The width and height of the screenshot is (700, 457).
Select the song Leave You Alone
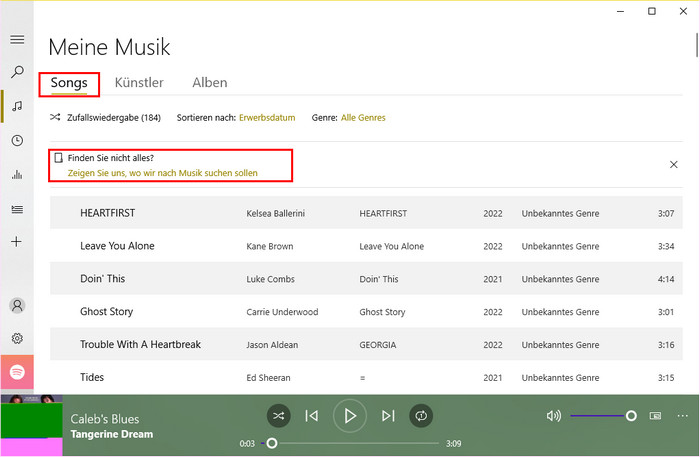tap(117, 246)
